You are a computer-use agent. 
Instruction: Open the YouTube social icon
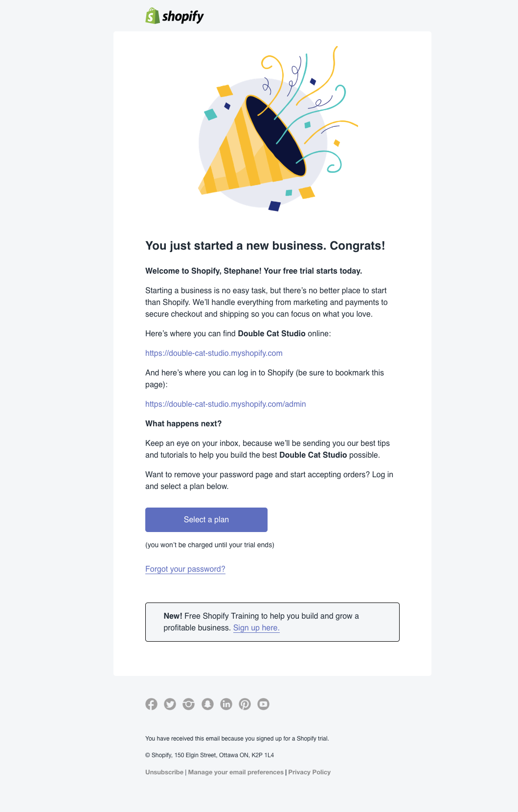pyautogui.click(x=263, y=704)
